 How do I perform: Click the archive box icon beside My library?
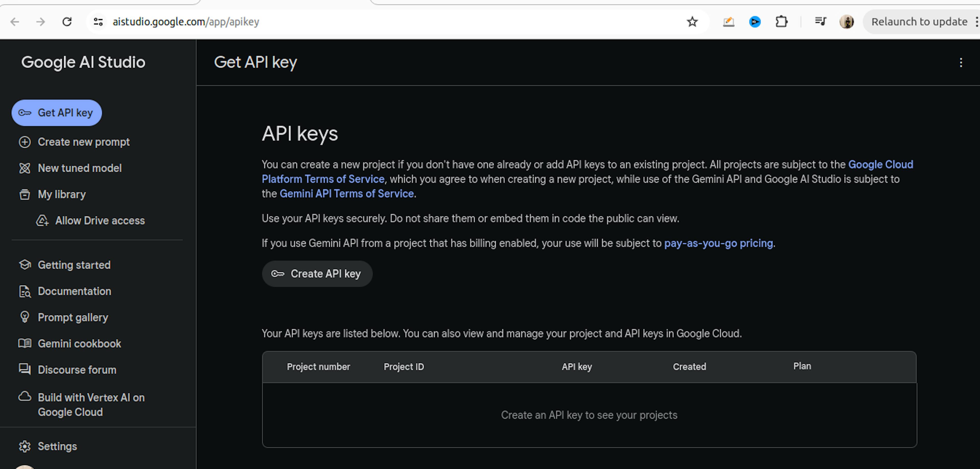pyautogui.click(x=25, y=194)
